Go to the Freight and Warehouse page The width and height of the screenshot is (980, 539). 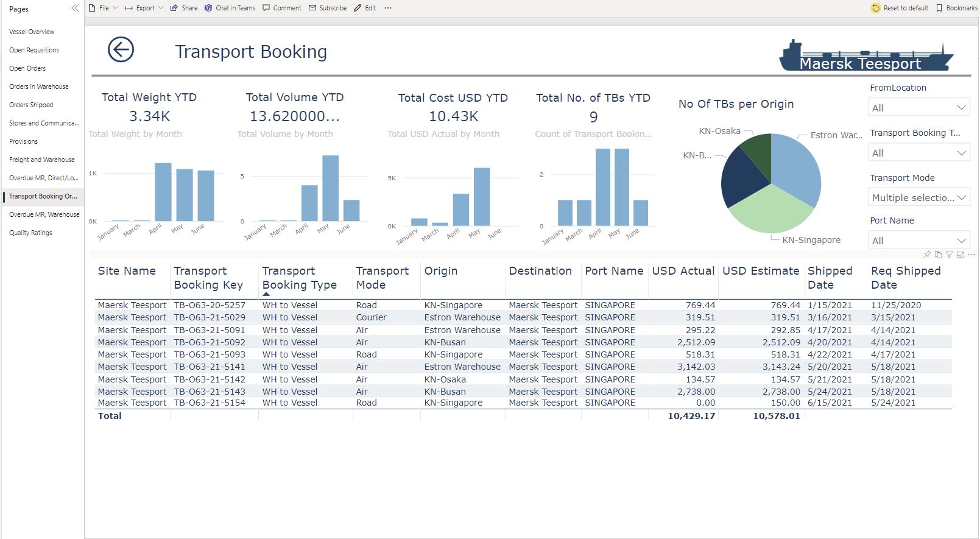pos(42,160)
